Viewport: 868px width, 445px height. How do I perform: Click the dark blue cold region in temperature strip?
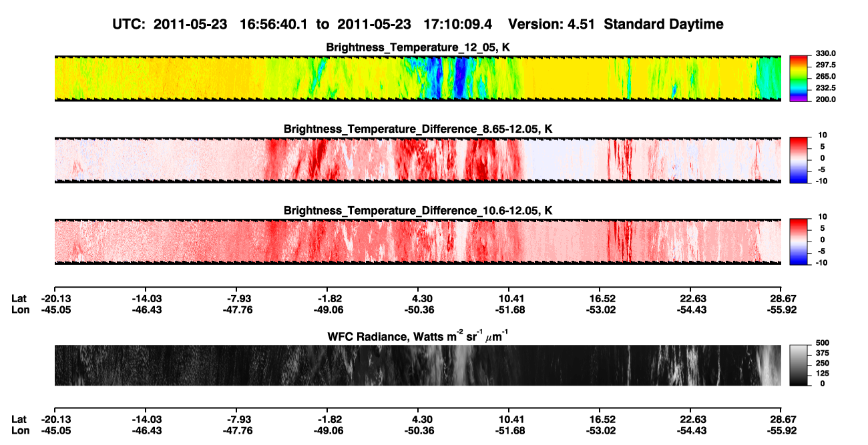point(460,79)
